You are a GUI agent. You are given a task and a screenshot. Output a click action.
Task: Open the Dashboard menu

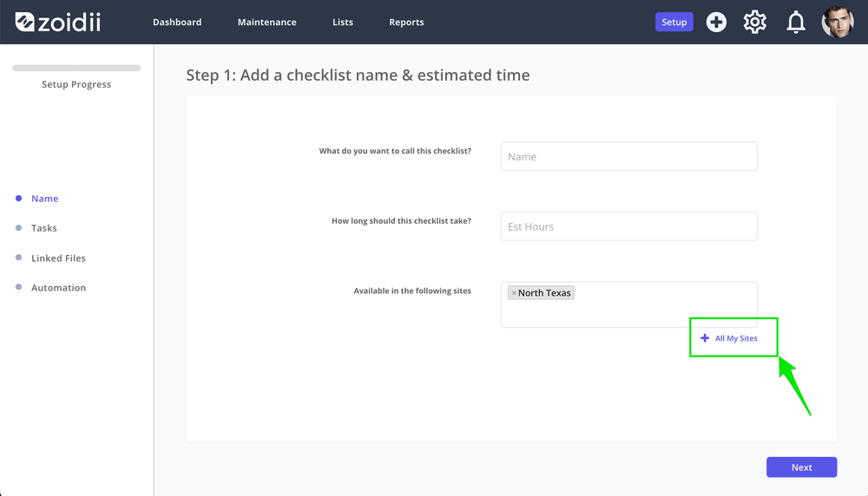[x=177, y=23]
